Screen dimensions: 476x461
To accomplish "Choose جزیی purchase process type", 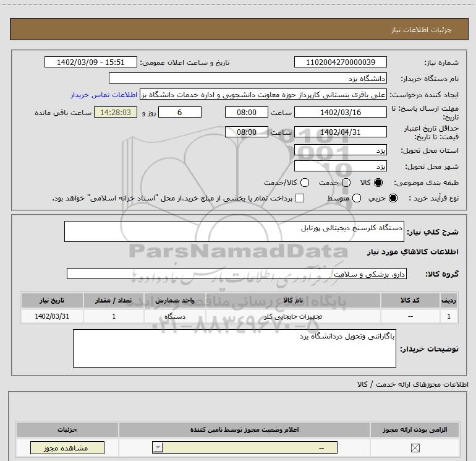I will coord(393,198).
